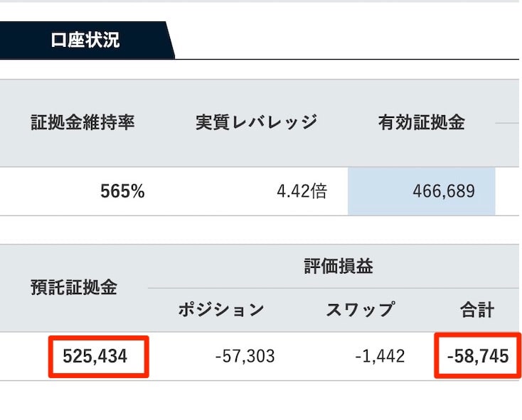Select the -57,303 position loss value
Image resolution: width=522 pixels, height=420 pixels.
click(x=245, y=356)
